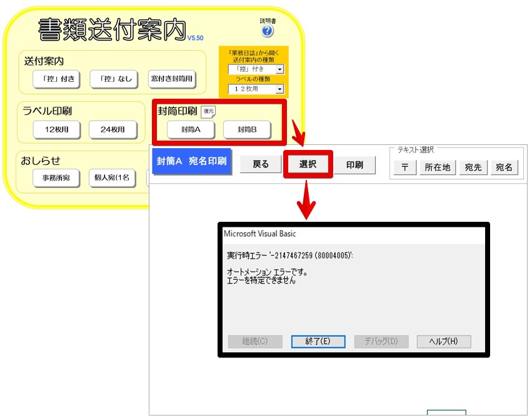Screen dimensions: 532x418
Task: Click the 書類送付案内 heading
Action: 113,30
